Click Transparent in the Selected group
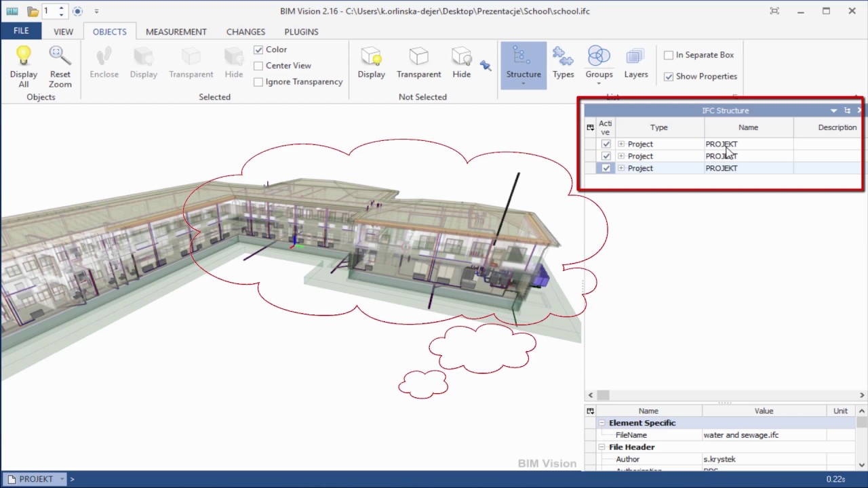This screenshot has height=488, width=868. coord(191,63)
